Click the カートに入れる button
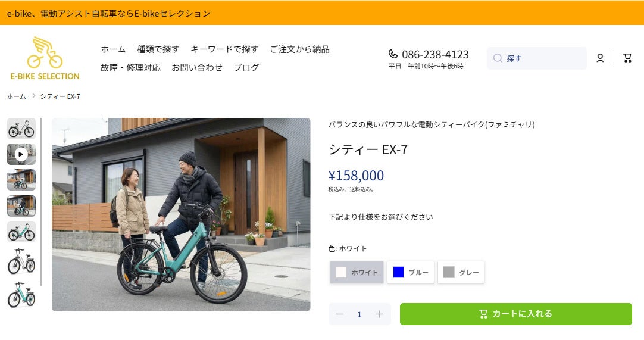Viewport: 644px width, 340px height. [x=515, y=314]
